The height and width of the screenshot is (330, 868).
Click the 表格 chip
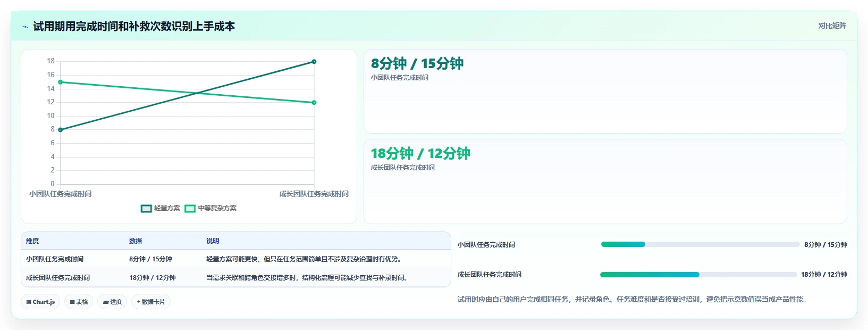click(79, 302)
